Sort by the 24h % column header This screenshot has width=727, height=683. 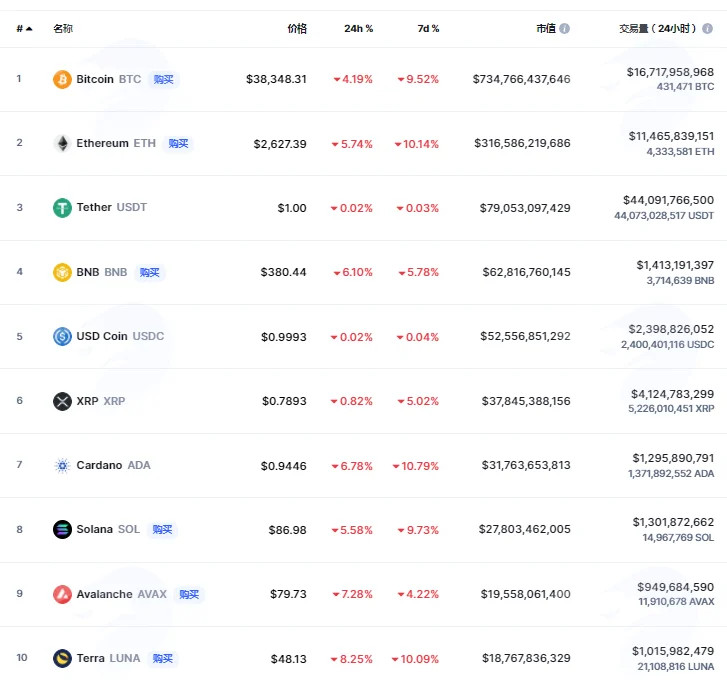(358, 29)
